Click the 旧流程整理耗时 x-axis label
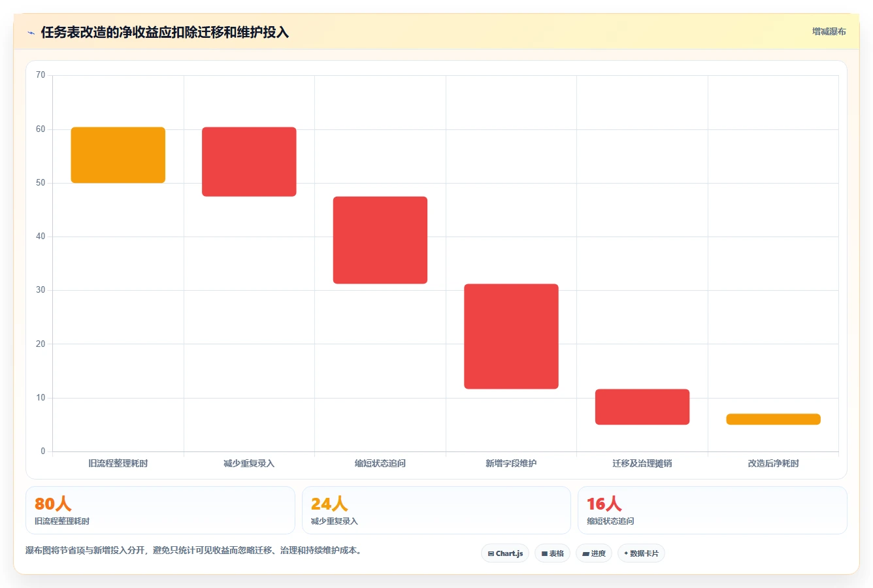 [118, 463]
